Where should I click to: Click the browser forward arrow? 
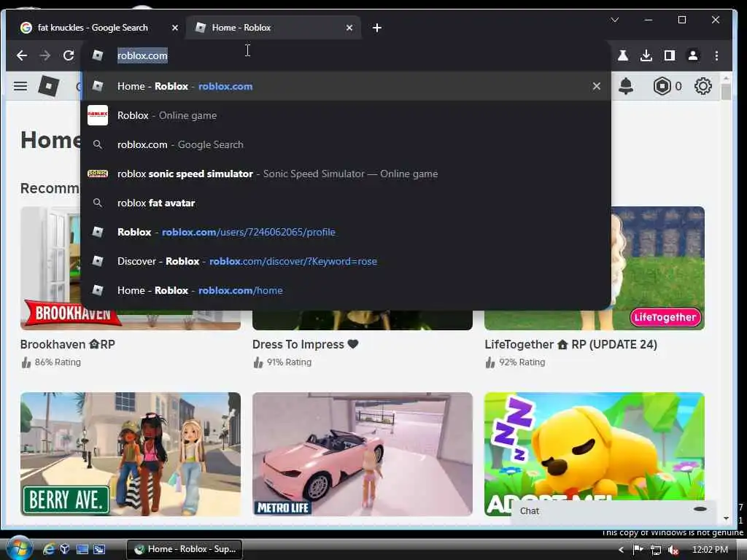(x=45, y=55)
